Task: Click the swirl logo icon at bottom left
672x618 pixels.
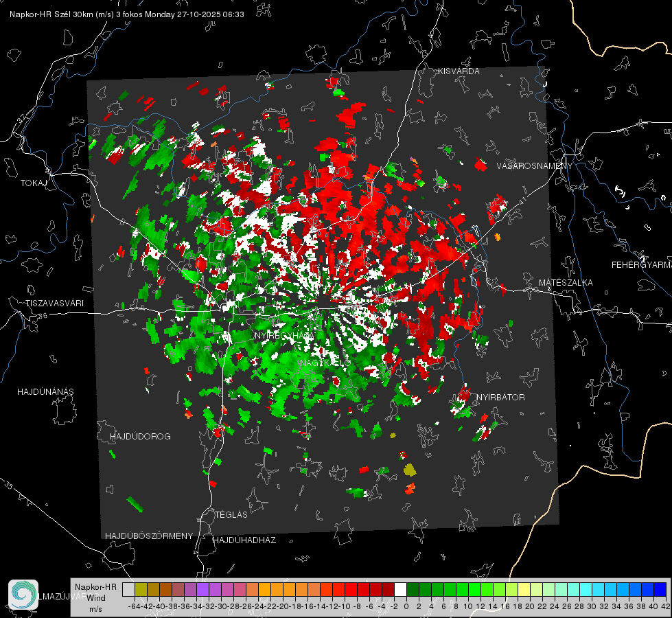Action: (23, 595)
